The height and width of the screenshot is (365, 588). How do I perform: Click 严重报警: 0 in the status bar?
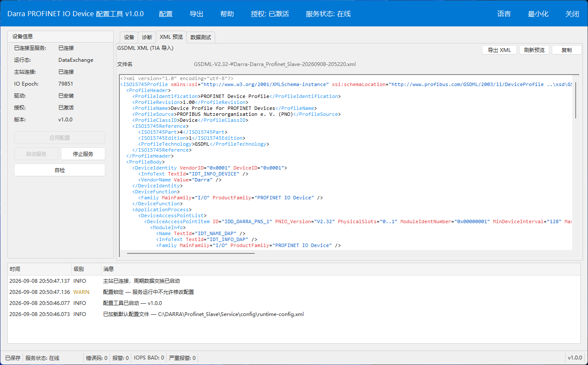(x=182, y=358)
